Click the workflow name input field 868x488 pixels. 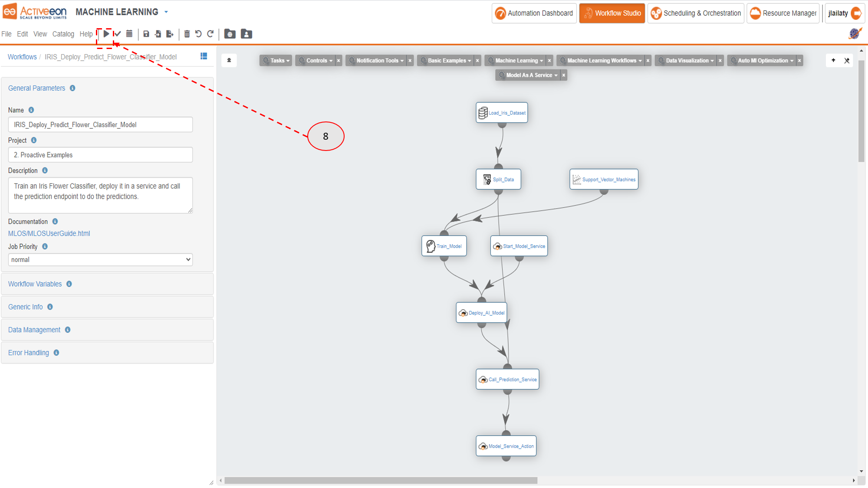coord(100,124)
